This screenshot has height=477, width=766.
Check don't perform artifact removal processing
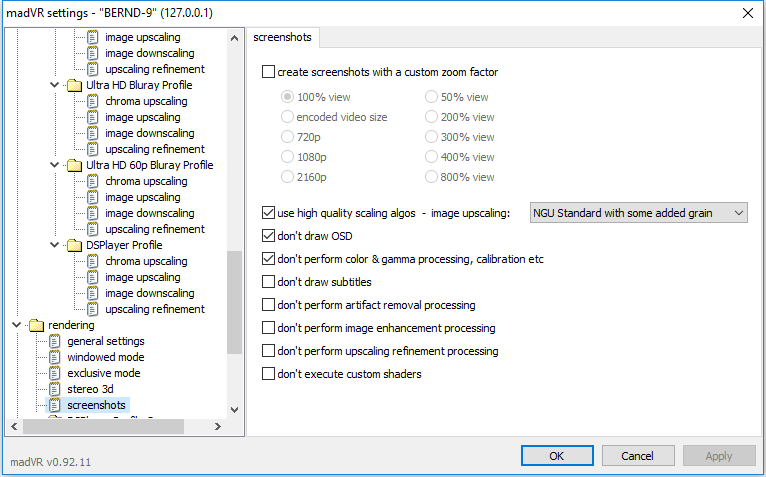(x=268, y=304)
